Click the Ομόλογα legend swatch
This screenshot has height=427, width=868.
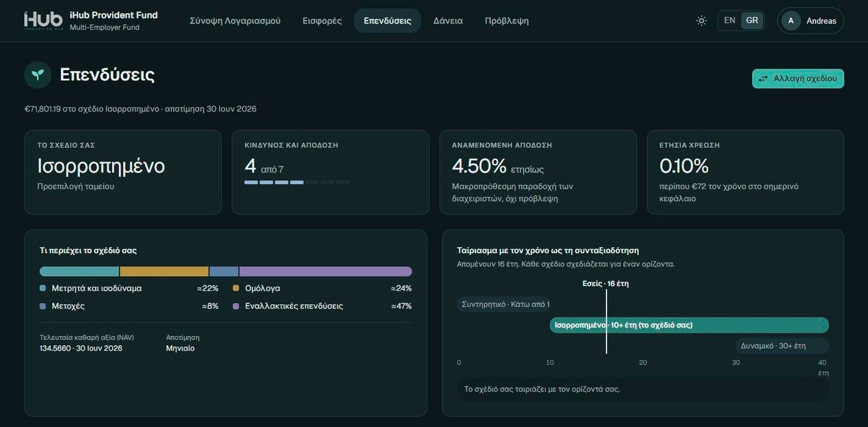pyautogui.click(x=236, y=288)
